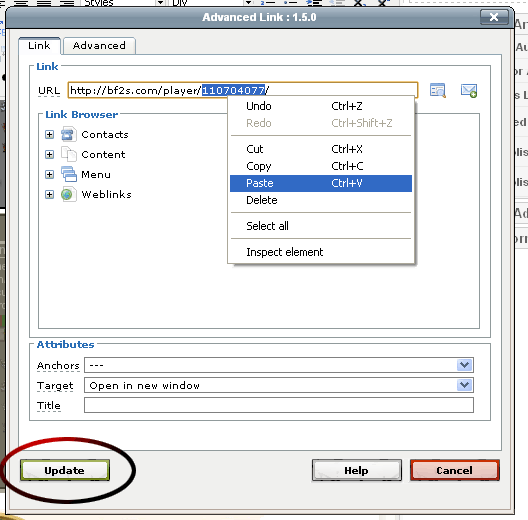
Task: Click into the Title text field
Action: point(279,405)
